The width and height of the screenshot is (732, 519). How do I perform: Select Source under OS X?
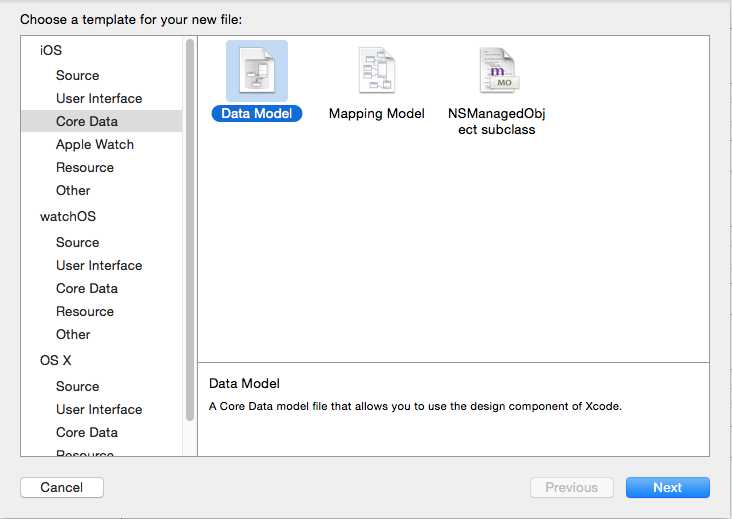coord(78,386)
